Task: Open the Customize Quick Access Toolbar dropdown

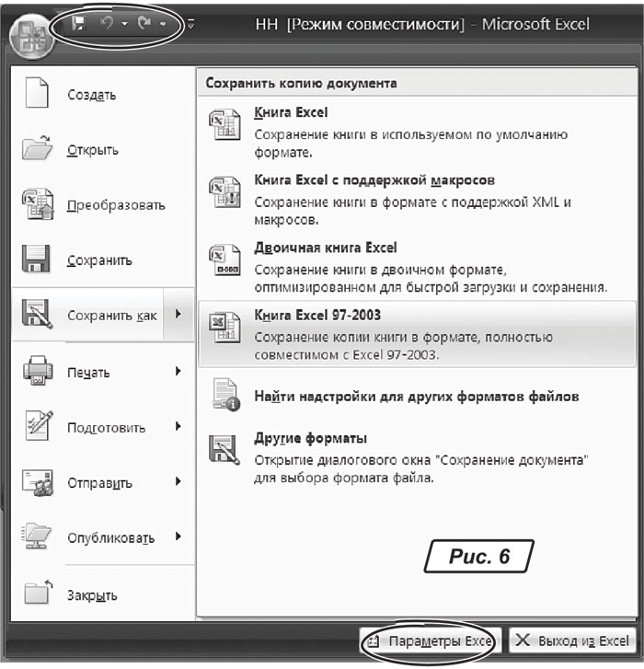Action: tap(190, 24)
